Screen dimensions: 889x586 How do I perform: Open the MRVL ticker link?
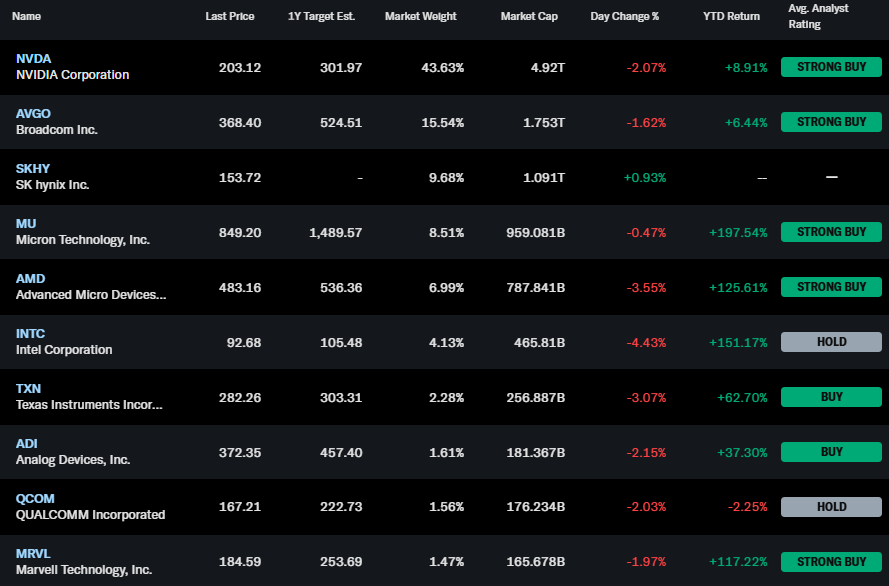[x=33, y=553]
